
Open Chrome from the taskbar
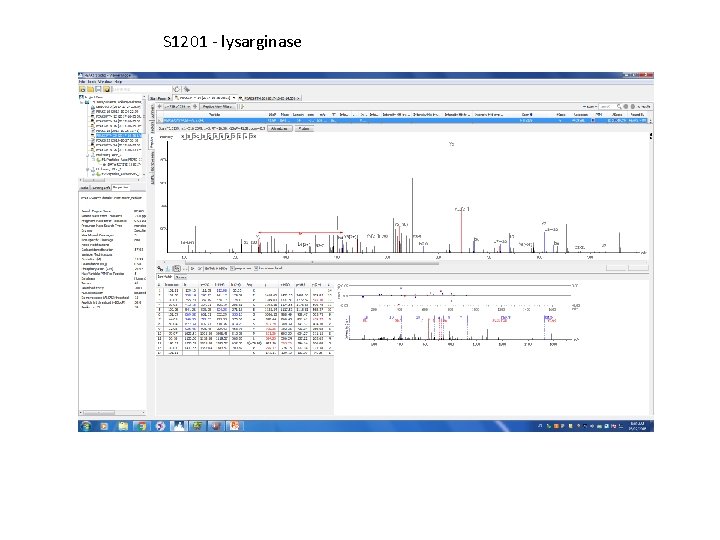point(141,426)
